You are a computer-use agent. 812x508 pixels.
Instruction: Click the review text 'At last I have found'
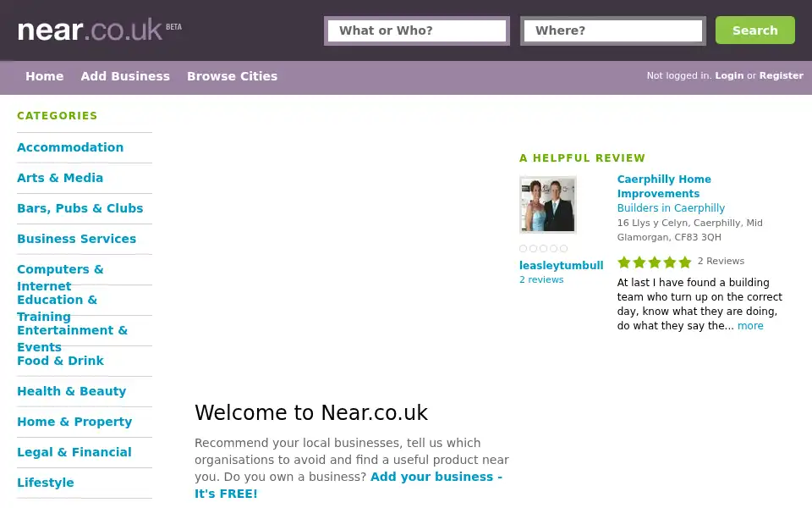pos(667,283)
